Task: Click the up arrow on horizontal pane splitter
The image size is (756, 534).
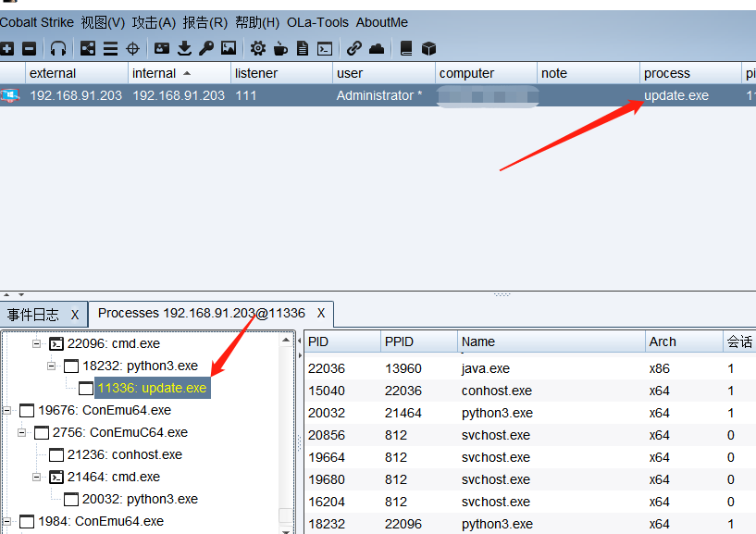Action: [6, 294]
